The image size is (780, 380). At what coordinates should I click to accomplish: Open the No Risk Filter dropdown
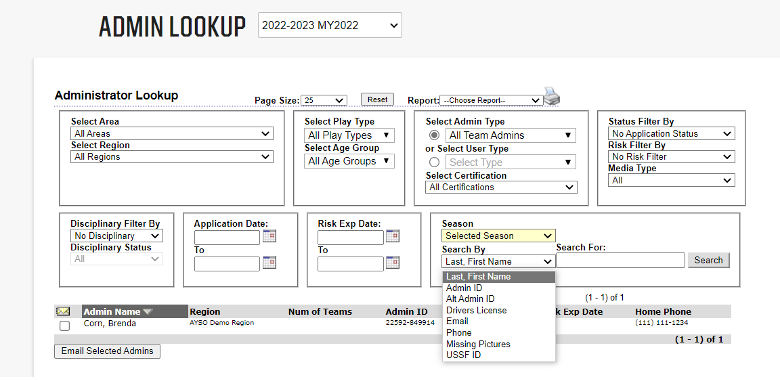pos(672,157)
